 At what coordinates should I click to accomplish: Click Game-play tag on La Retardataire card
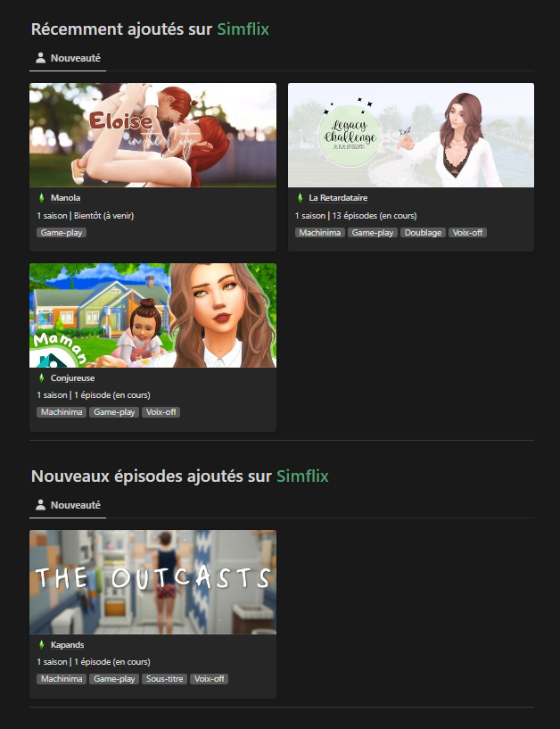(373, 233)
